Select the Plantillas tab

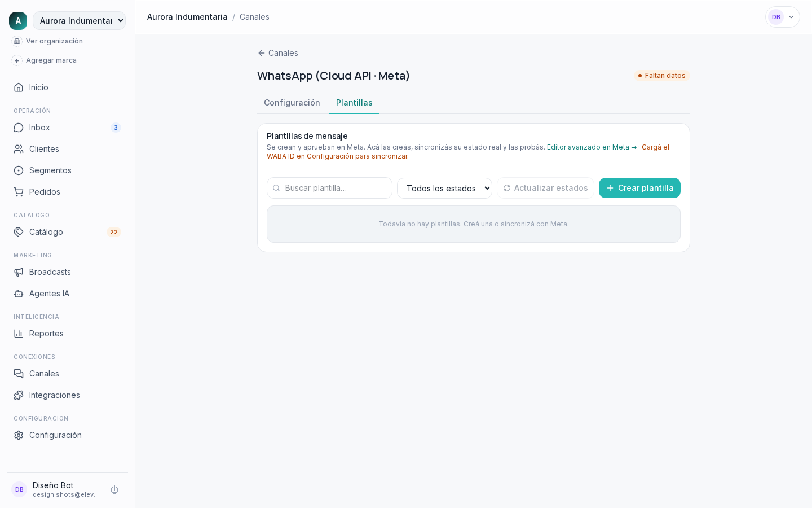click(x=354, y=103)
